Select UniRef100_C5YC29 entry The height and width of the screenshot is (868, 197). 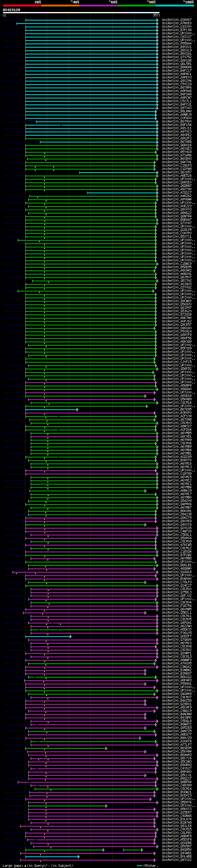(177, 84)
